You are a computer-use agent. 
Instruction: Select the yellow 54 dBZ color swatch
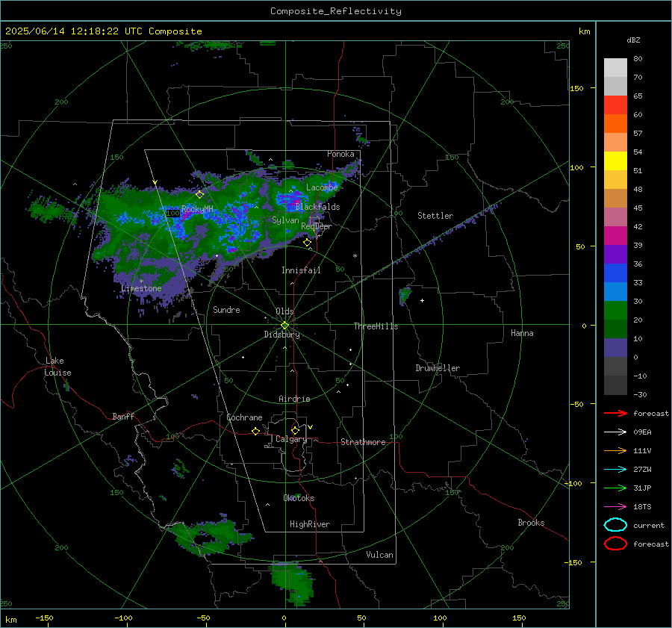pos(615,161)
